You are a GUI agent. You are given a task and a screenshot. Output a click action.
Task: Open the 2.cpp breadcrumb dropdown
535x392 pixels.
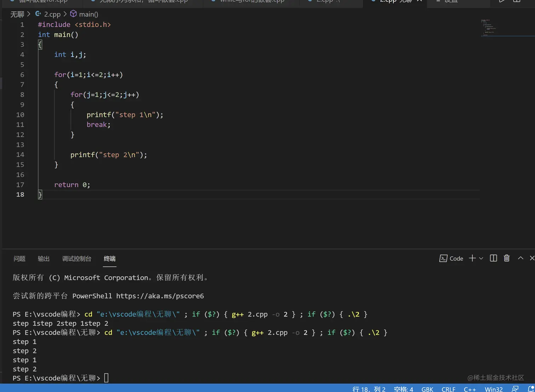pyautogui.click(x=52, y=14)
